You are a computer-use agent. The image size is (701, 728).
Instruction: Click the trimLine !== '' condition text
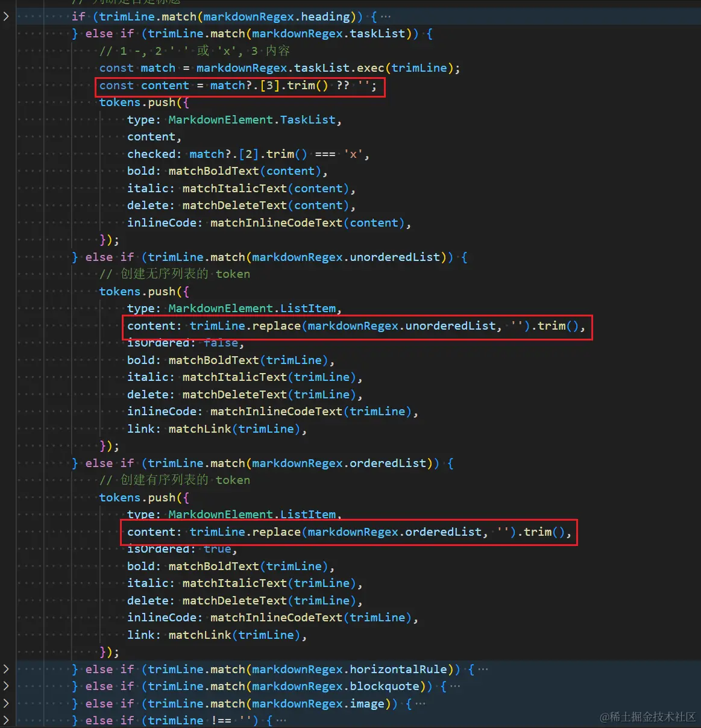200,720
